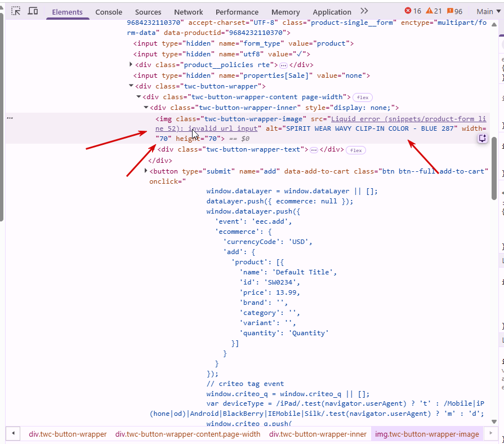Click the dataLayer.push ecommerce null line

[x=280, y=201]
